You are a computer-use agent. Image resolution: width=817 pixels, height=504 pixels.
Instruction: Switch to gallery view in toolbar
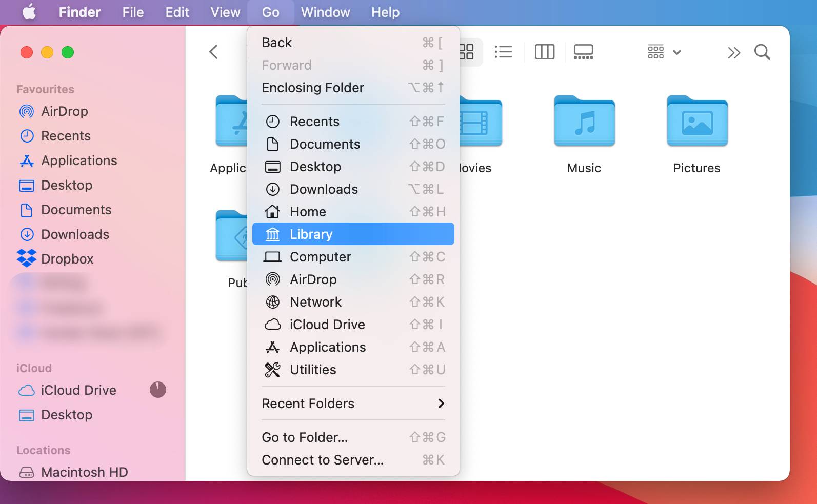583,52
